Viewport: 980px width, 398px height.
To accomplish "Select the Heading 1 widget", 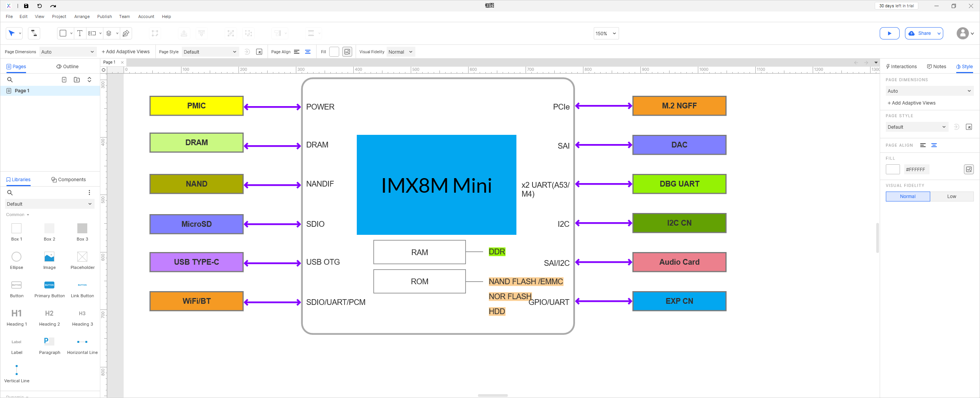I will (x=16, y=317).
